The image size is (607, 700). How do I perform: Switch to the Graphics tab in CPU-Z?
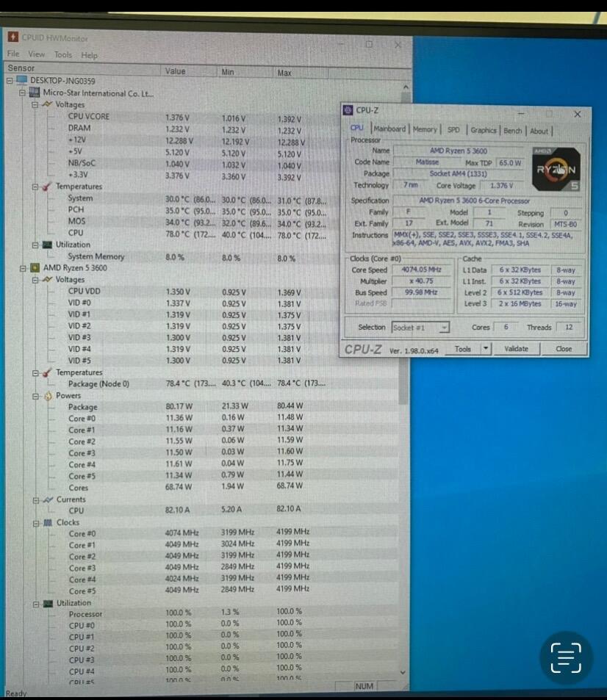tap(484, 130)
